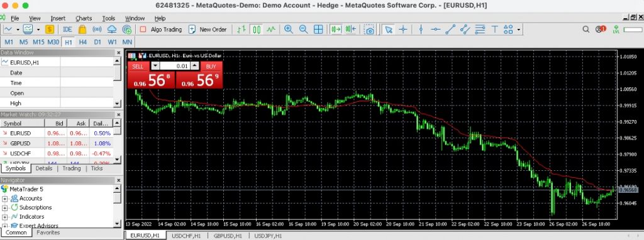Switch chart to bar chart view

point(241,29)
